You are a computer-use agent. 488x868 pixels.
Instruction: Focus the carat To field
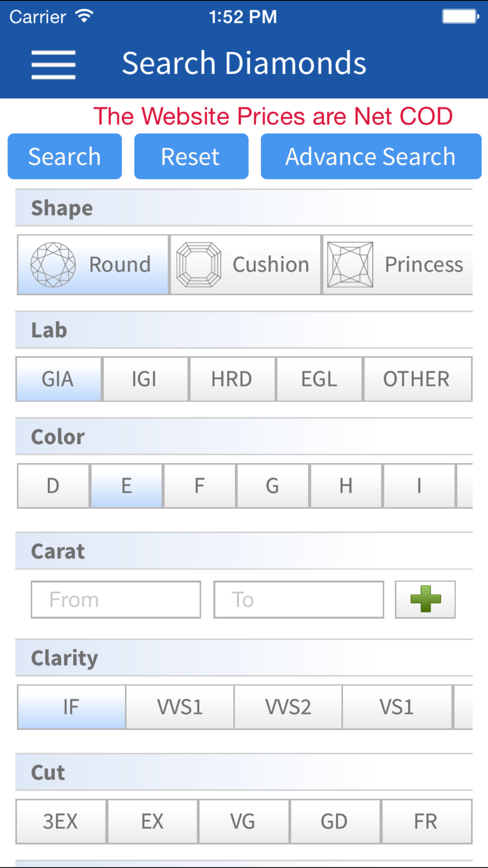pyautogui.click(x=299, y=599)
